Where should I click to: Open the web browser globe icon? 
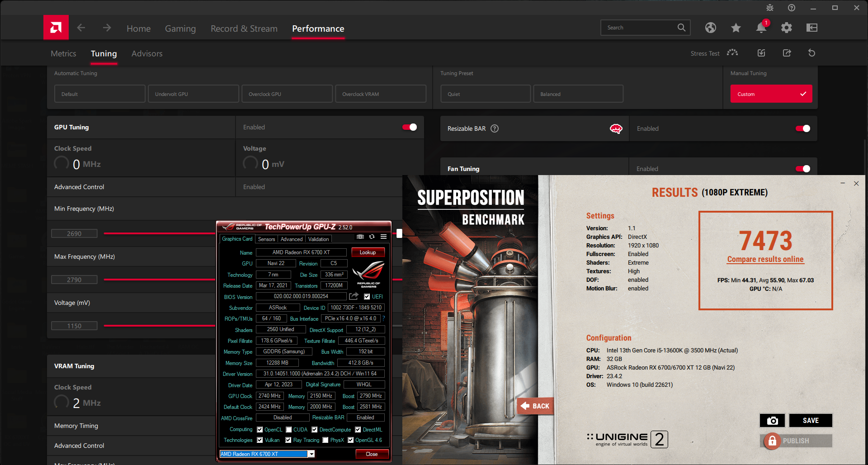pos(711,28)
